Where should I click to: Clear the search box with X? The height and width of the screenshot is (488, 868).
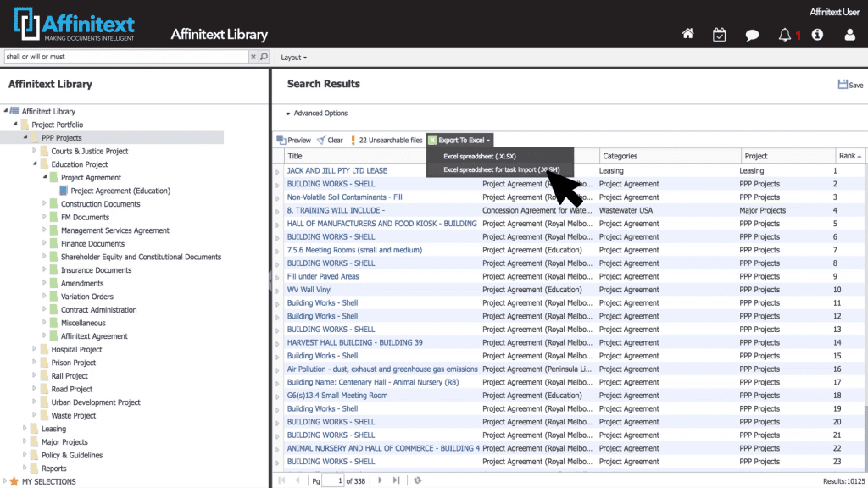[253, 57]
